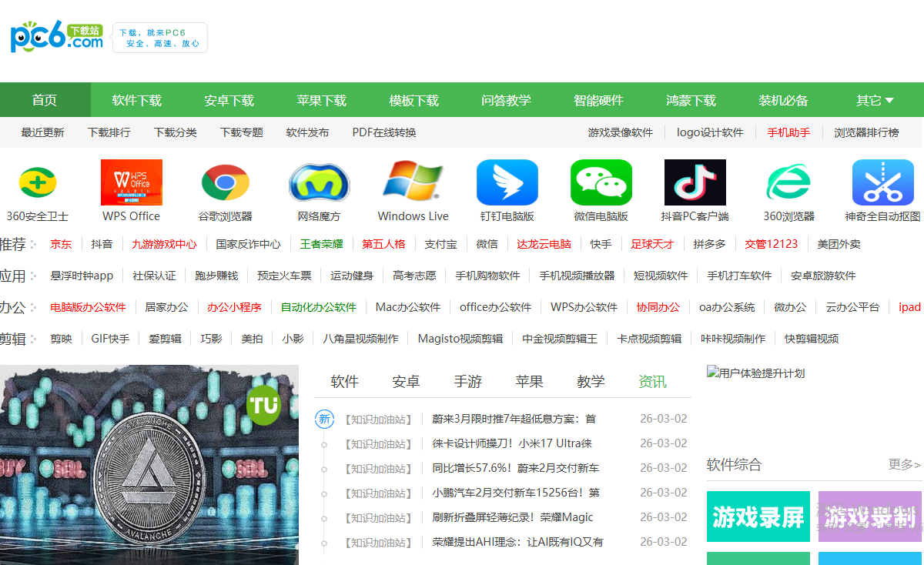
Task: Open the 下载分类 sub-nav link
Action: click(176, 132)
